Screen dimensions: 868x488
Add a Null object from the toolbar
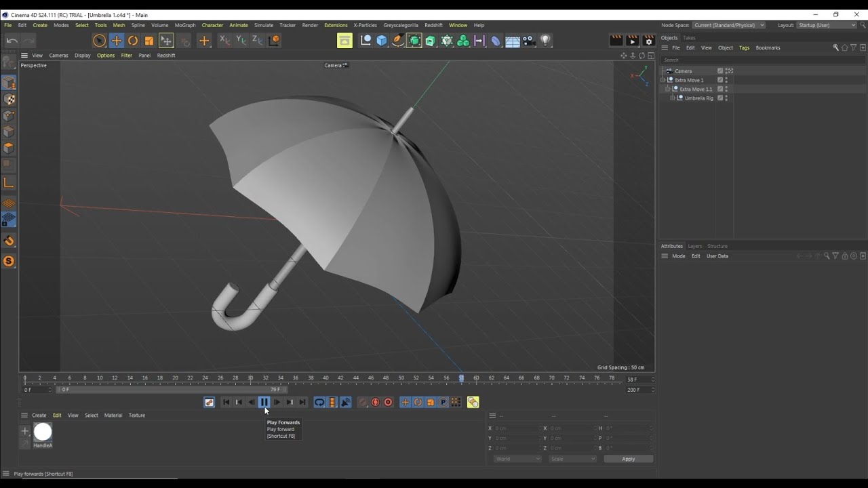[x=366, y=41]
